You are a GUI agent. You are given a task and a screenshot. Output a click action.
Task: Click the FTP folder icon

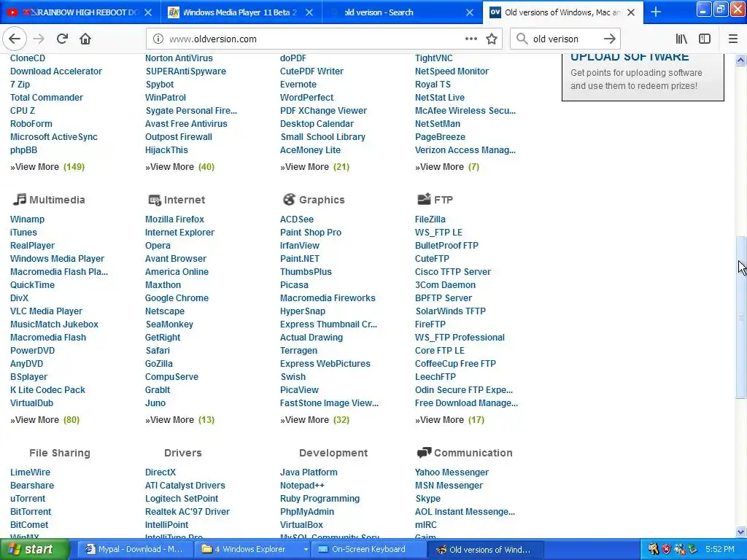click(x=424, y=199)
